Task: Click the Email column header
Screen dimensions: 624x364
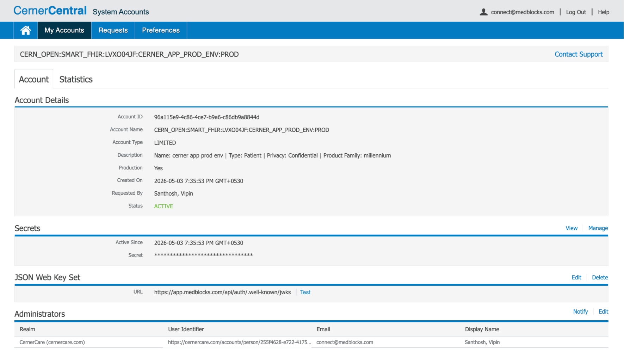Action: tap(323, 329)
